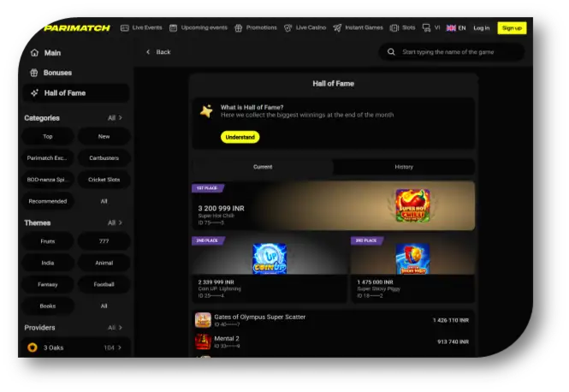Screen dimensions: 569x392
Task: Go Back to the previous page
Action: tap(158, 52)
